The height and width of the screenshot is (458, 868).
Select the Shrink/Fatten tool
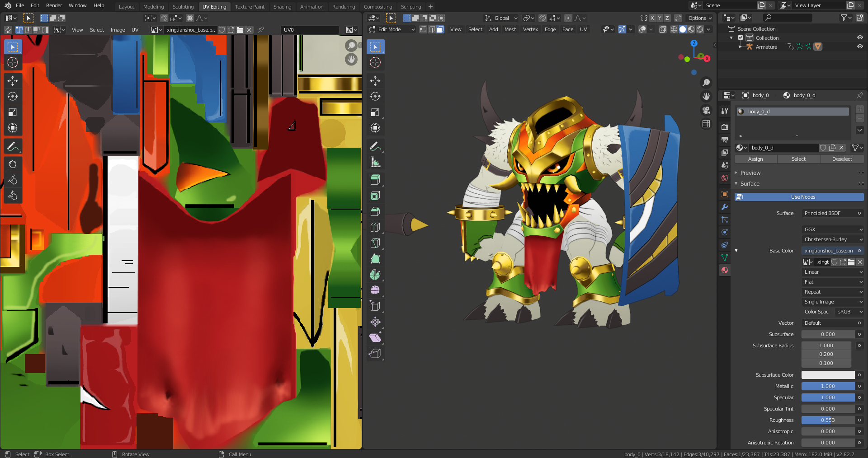click(375, 322)
